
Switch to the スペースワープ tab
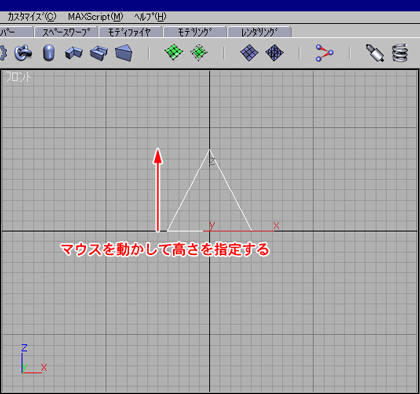pos(66,32)
